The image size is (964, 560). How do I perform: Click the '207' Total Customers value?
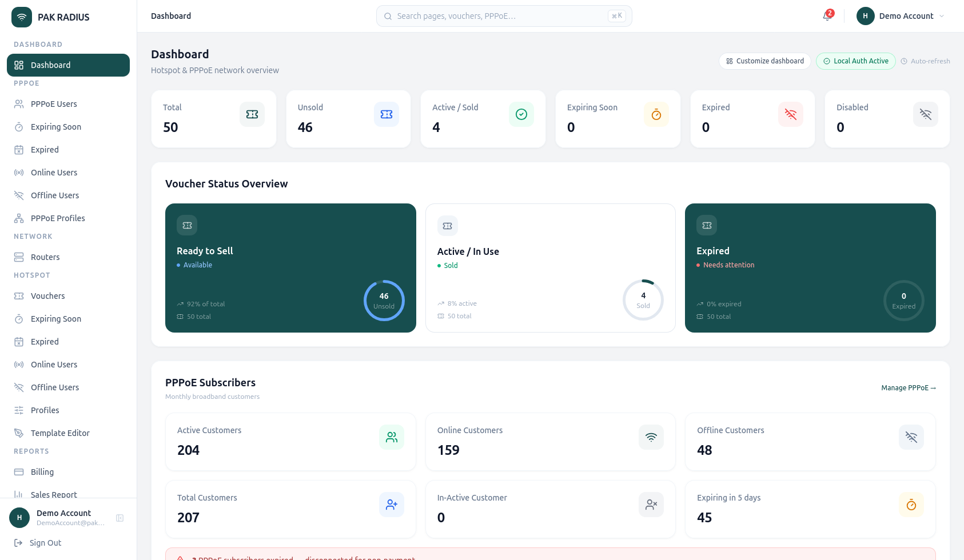pos(188,518)
